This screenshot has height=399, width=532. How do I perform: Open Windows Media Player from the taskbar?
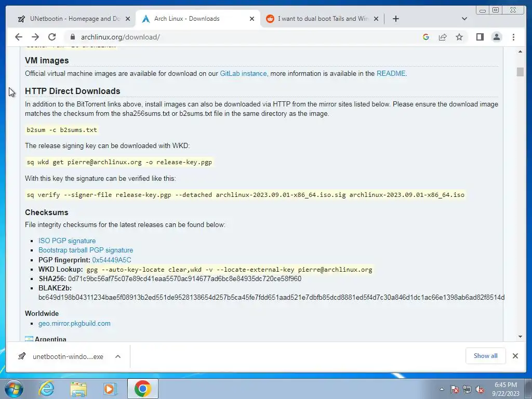tap(110, 389)
